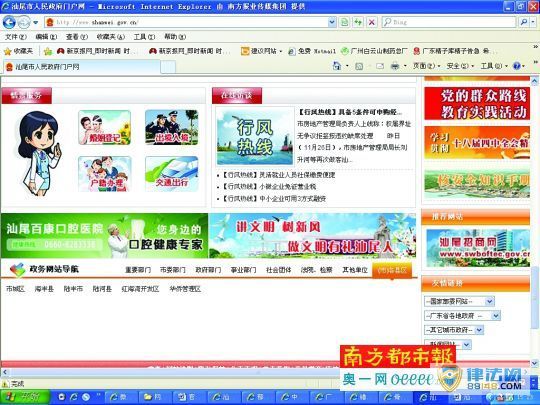Open the 文件(F) menu
The width and height of the screenshot is (540, 405).
pos(15,37)
